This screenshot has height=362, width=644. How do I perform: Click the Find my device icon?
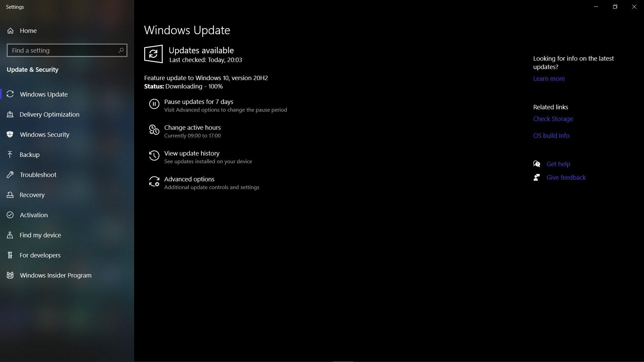point(10,235)
